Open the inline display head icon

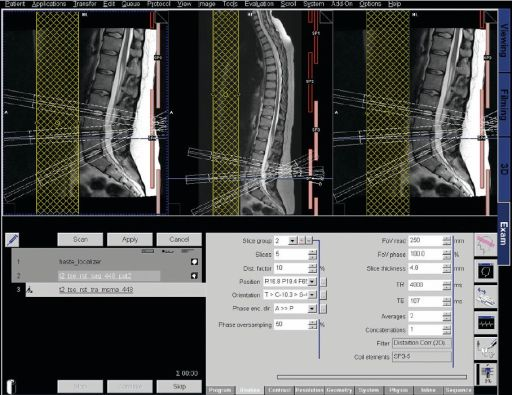pyautogui.click(x=485, y=272)
